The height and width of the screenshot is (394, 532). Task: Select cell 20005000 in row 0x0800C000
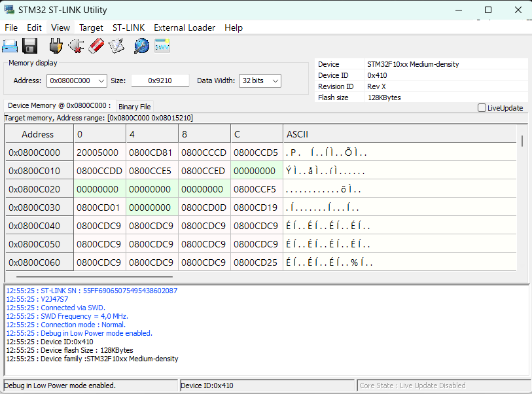tap(99, 152)
